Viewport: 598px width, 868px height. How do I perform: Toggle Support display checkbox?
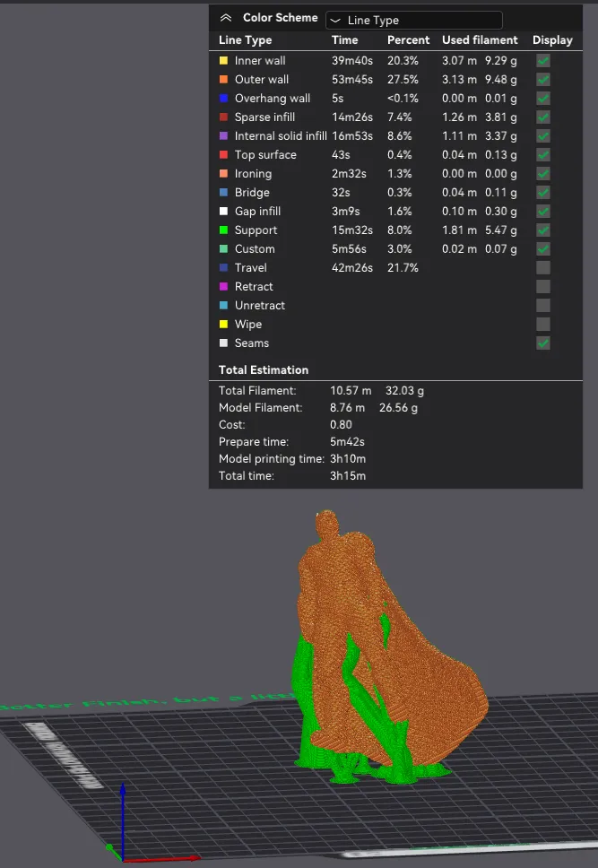tap(543, 230)
